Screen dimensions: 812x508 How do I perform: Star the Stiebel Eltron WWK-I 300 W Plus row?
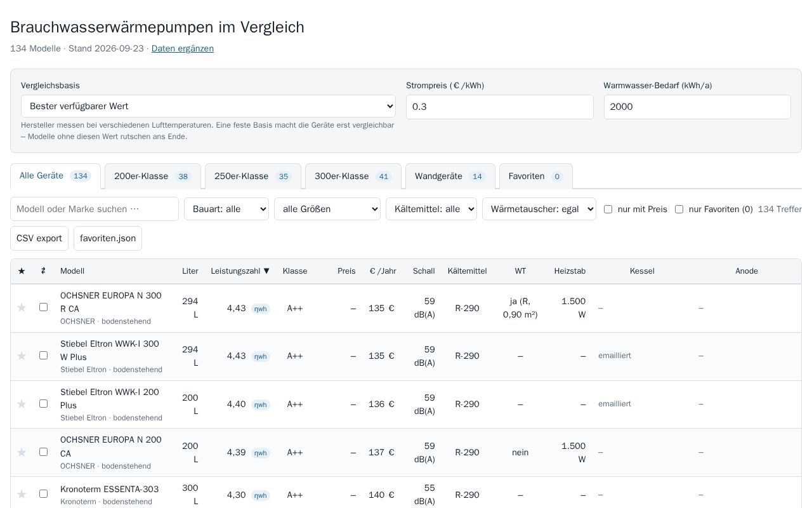tap(22, 356)
